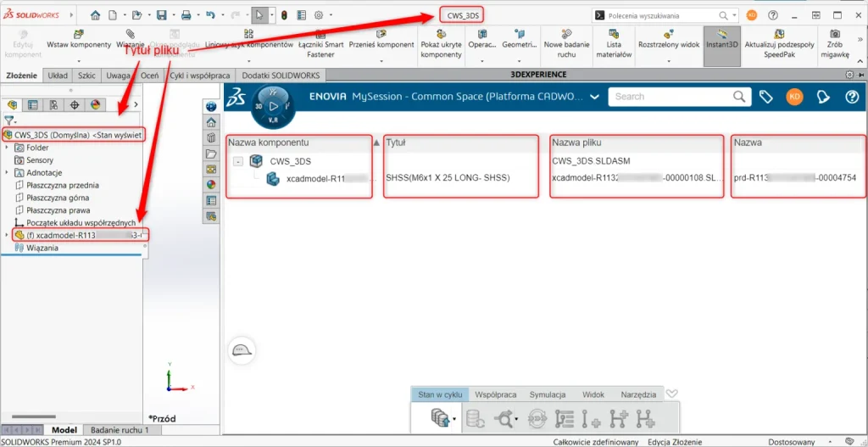Switch to the Cykl i współpraca tab

200,75
